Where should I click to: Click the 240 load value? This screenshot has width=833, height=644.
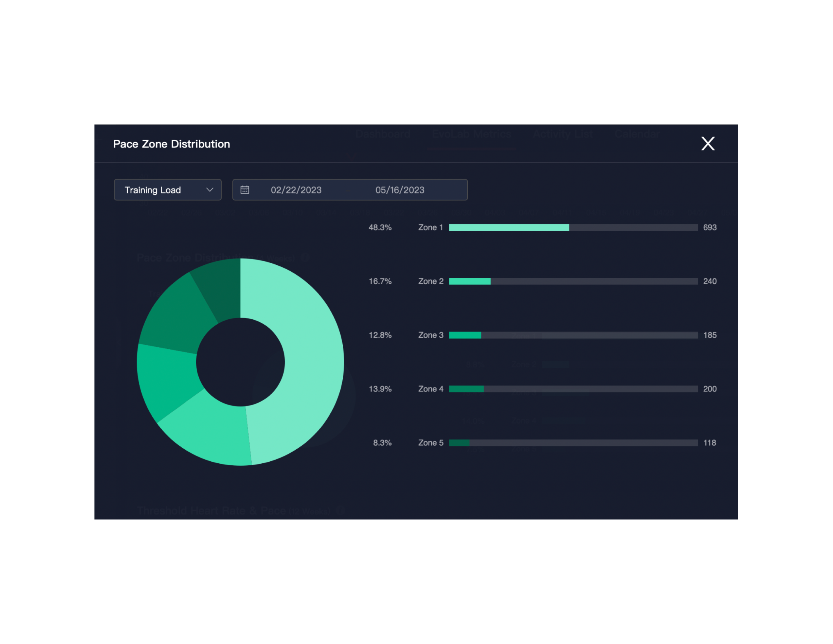click(710, 281)
